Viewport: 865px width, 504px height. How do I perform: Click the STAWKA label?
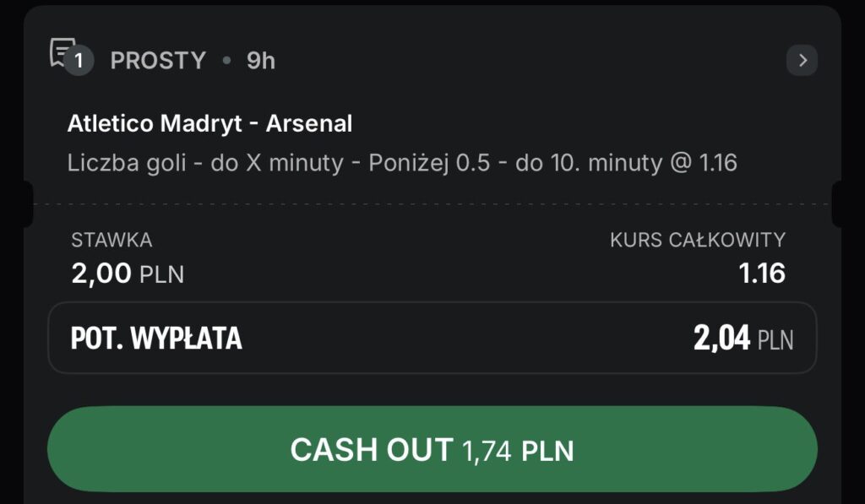click(112, 240)
